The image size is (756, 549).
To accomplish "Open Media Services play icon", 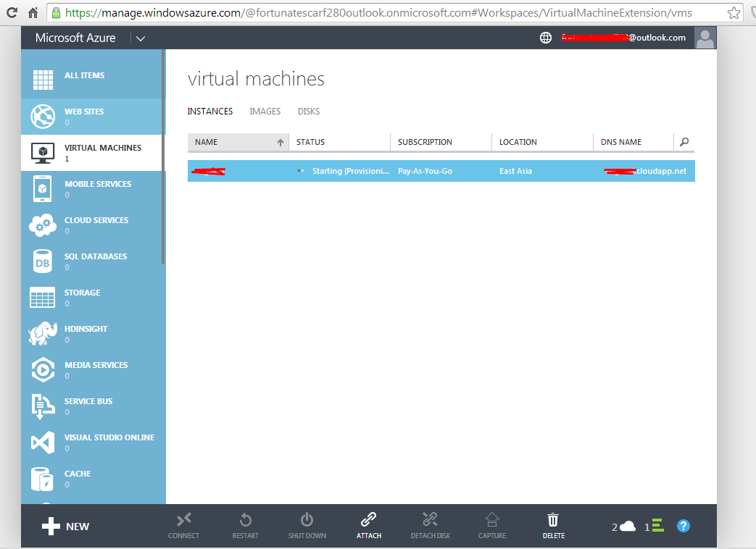I will point(43,370).
